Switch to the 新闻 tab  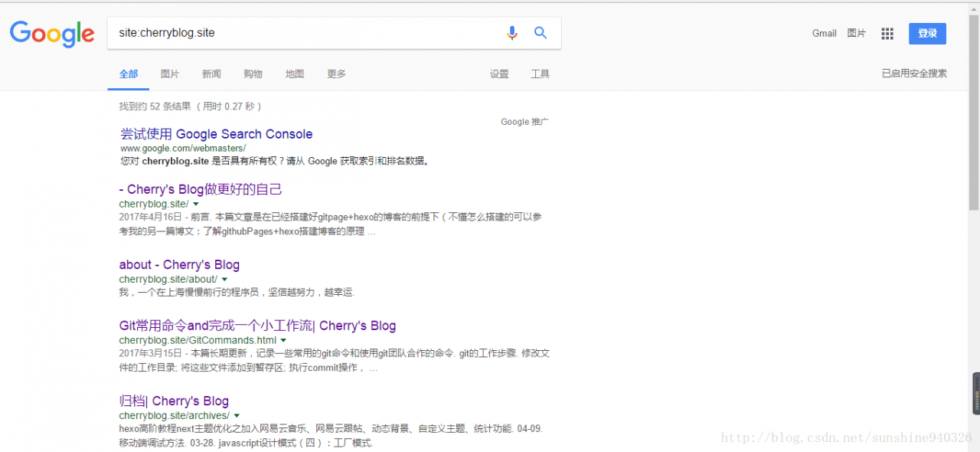211,74
